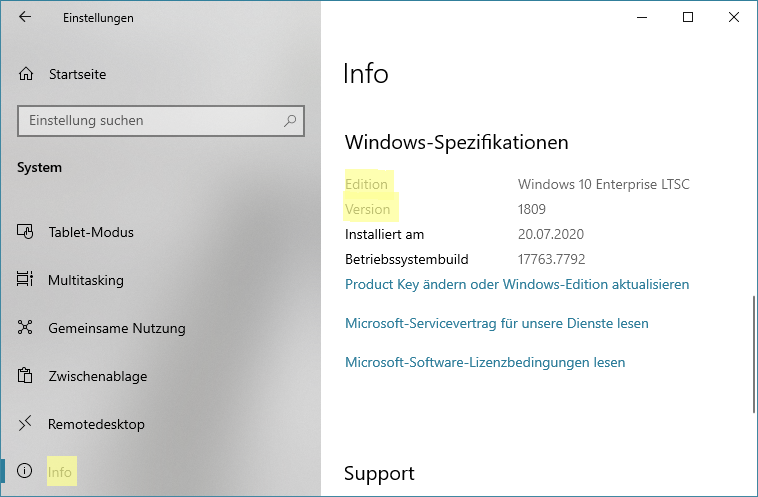This screenshot has width=758, height=497.
Task: Open Microsoft-Servicevertrag für unsere Dienste lesen
Action: pos(497,323)
